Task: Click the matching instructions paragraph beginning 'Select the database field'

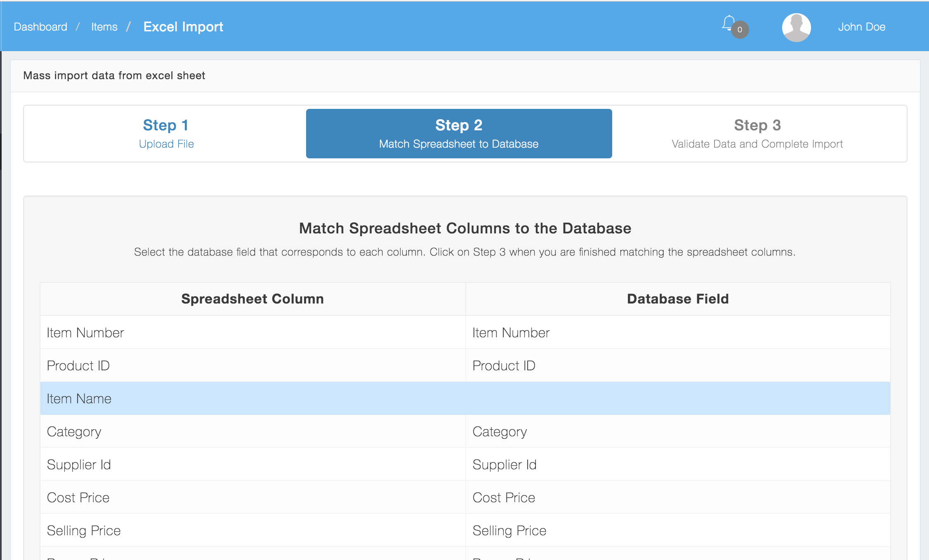Action: 465,252
